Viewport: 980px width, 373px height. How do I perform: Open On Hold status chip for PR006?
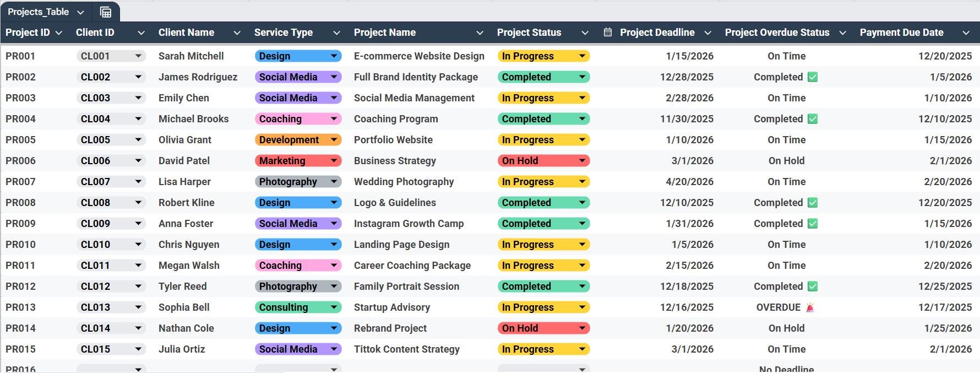543,161
